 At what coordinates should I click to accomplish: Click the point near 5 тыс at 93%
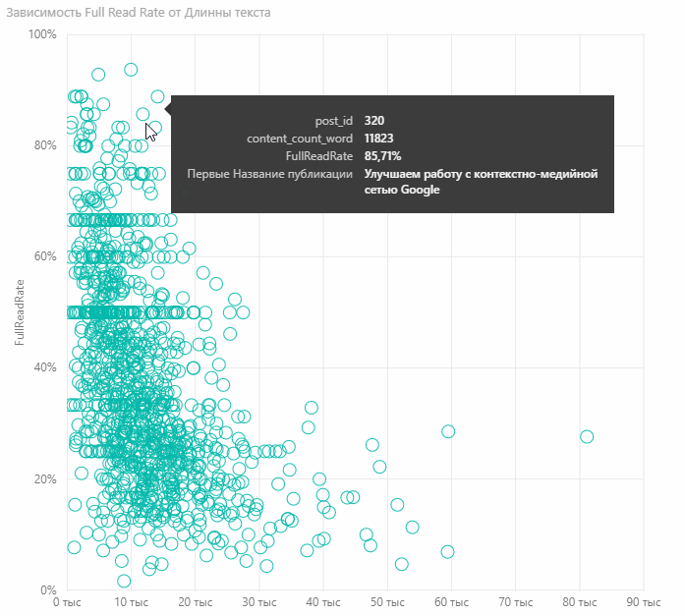pos(98,75)
